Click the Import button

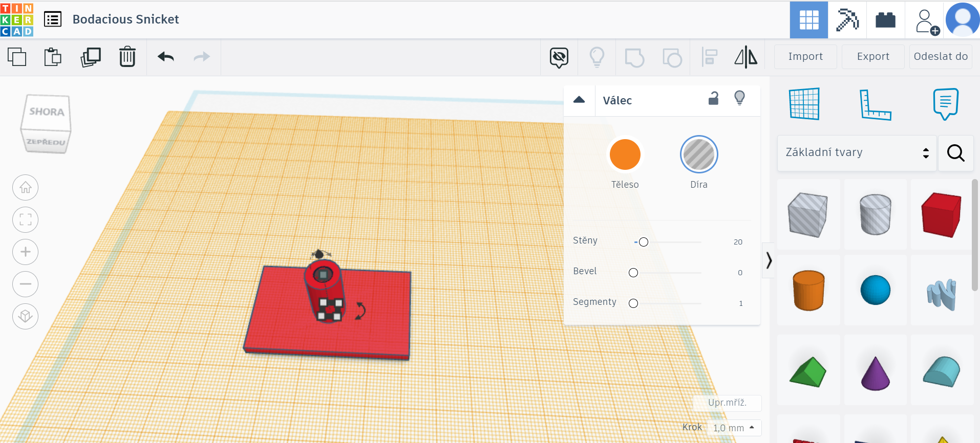click(805, 57)
